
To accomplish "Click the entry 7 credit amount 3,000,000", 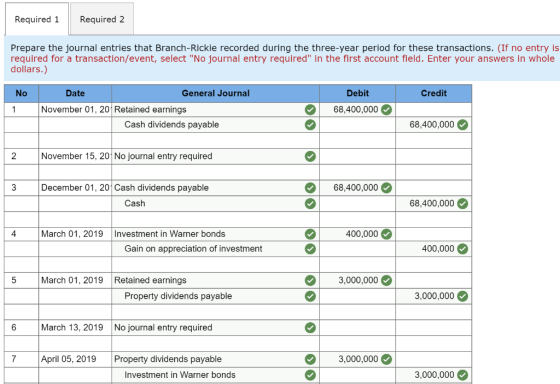I will (434, 375).
